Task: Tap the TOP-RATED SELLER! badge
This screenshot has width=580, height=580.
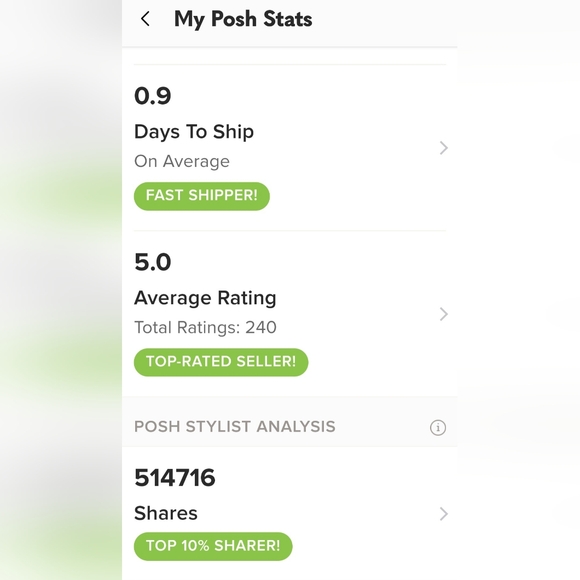Action: tap(221, 362)
